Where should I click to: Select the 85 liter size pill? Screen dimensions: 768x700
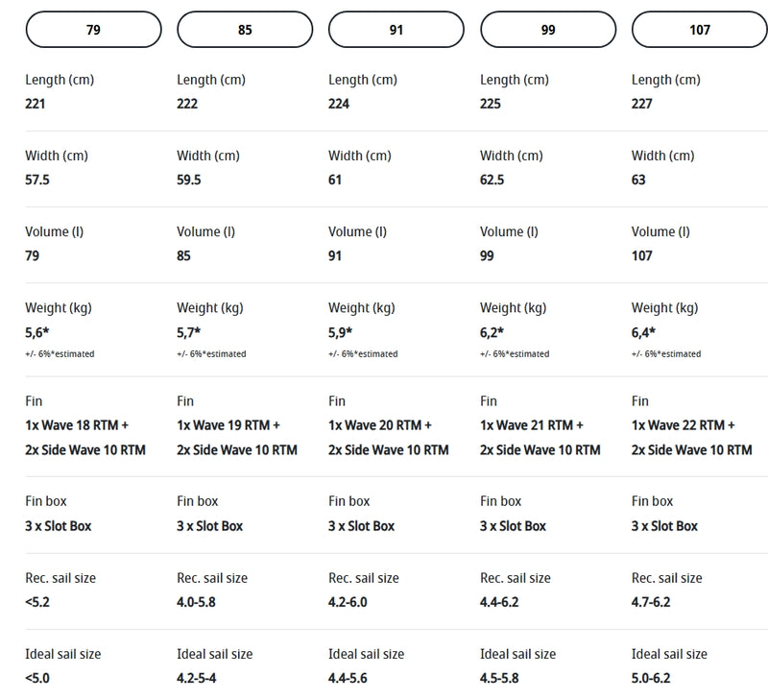245,30
